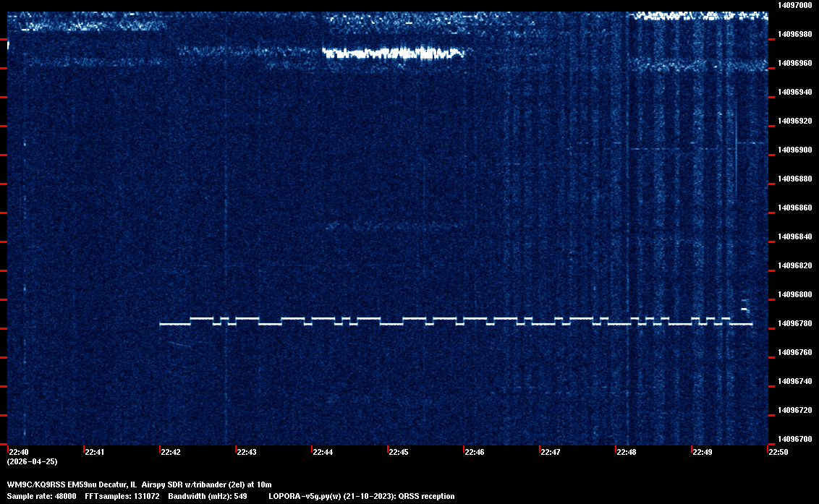
Task: Click the LOPORA-v5g.py QRSS reception text
Action: click(x=361, y=496)
